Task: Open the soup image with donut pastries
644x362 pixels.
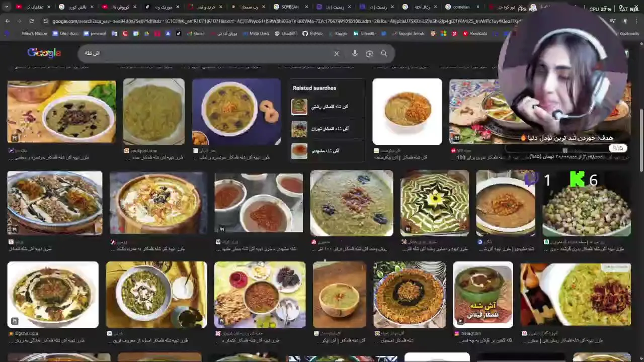Action: pyautogui.click(x=236, y=111)
